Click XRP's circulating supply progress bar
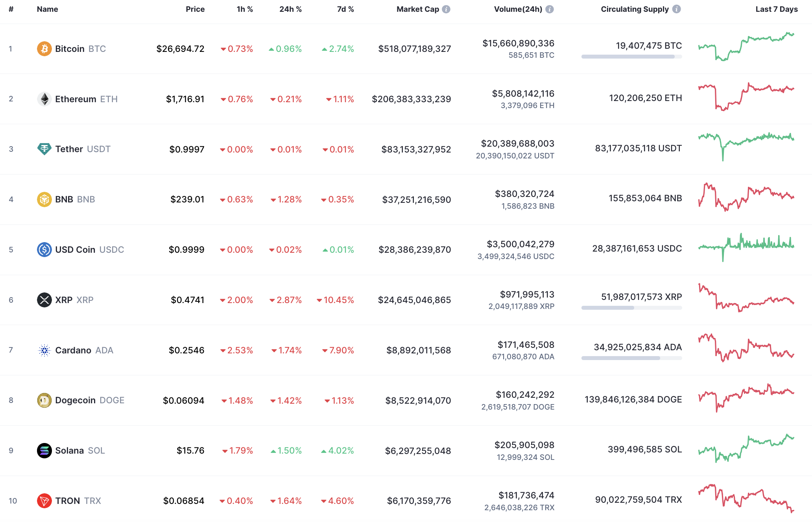The image size is (812, 522). click(x=631, y=308)
